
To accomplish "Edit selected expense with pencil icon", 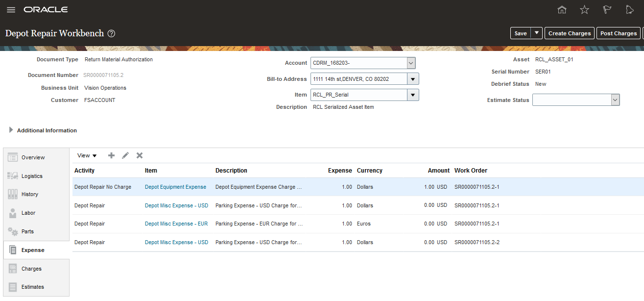I will pos(125,155).
